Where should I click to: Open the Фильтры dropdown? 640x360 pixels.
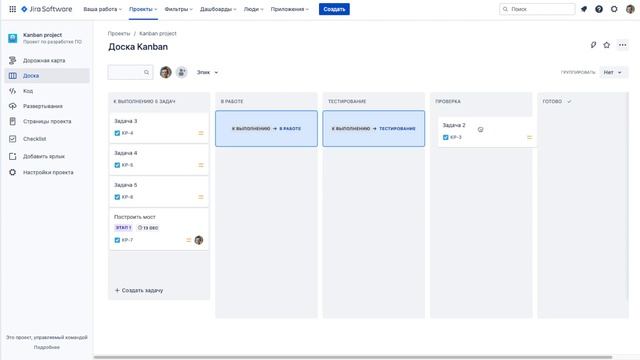pyautogui.click(x=178, y=9)
